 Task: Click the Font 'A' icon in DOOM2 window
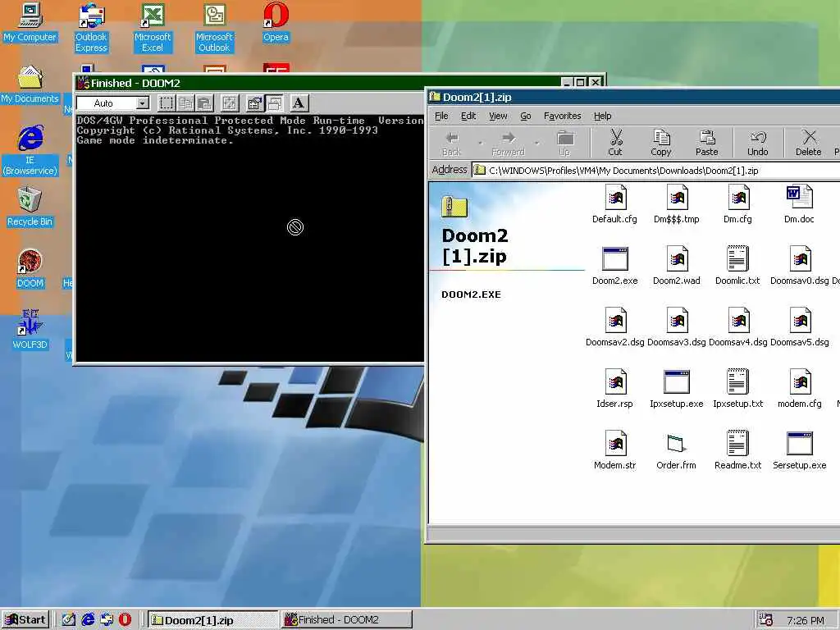point(299,103)
